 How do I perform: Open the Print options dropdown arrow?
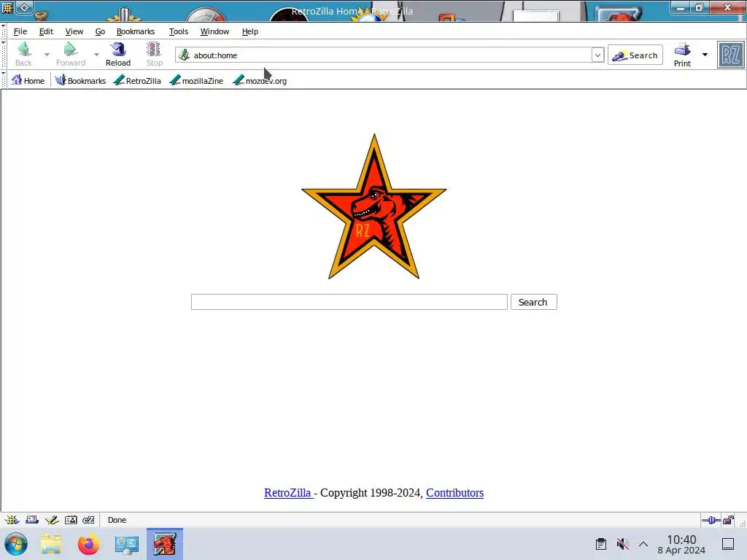[705, 54]
